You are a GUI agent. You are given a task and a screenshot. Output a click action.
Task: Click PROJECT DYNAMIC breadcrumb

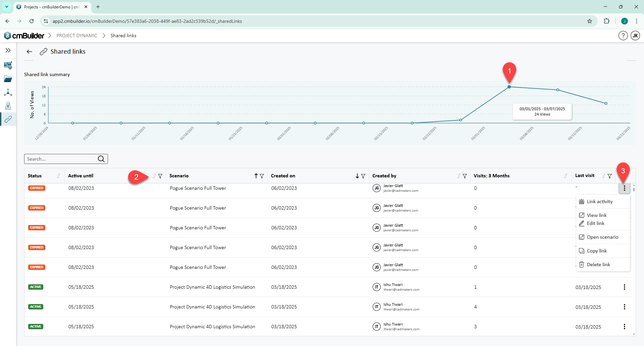(x=77, y=36)
